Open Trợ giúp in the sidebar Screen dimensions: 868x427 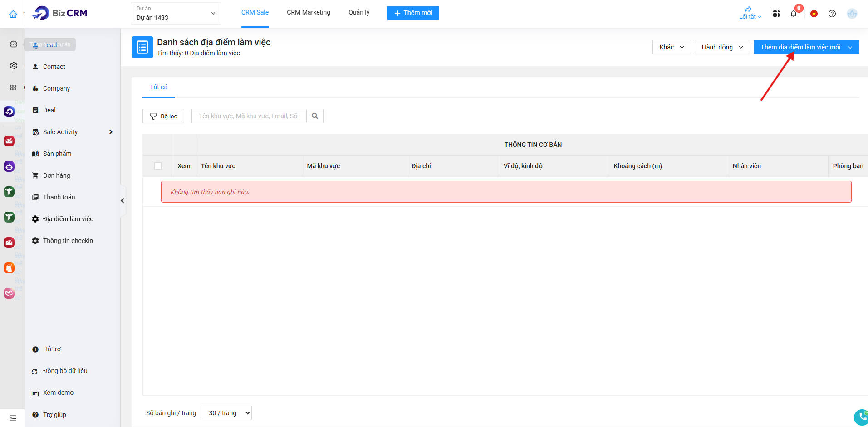pyautogui.click(x=54, y=415)
